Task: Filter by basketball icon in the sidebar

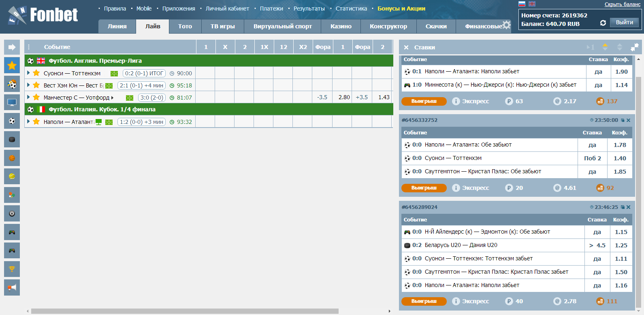Action: click(x=12, y=158)
